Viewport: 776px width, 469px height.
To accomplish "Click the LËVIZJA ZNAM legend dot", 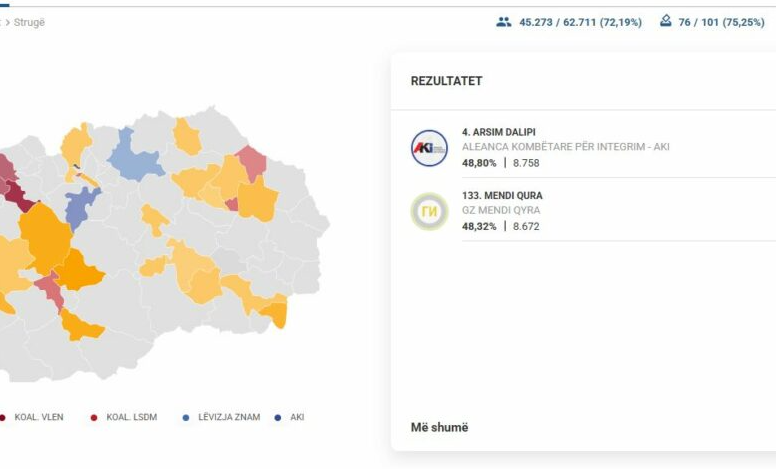I will tap(186, 417).
